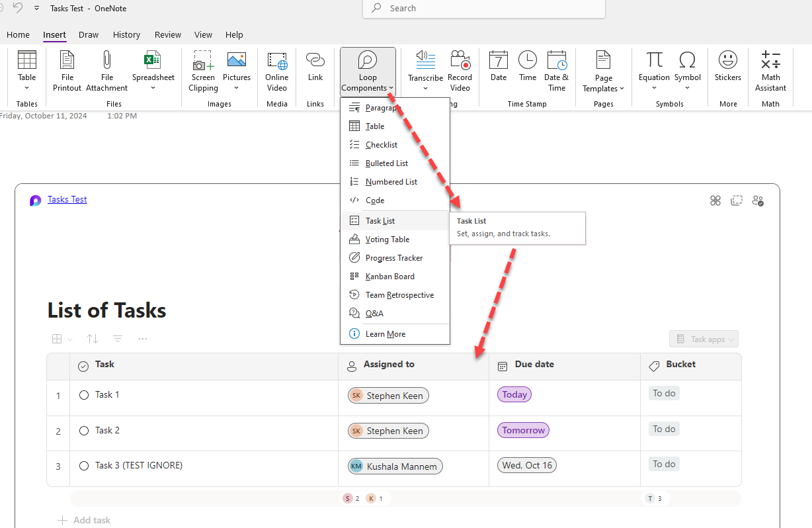Launch the Math Assistant
This screenshot has width=812, height=528.
tap(770, 71)
